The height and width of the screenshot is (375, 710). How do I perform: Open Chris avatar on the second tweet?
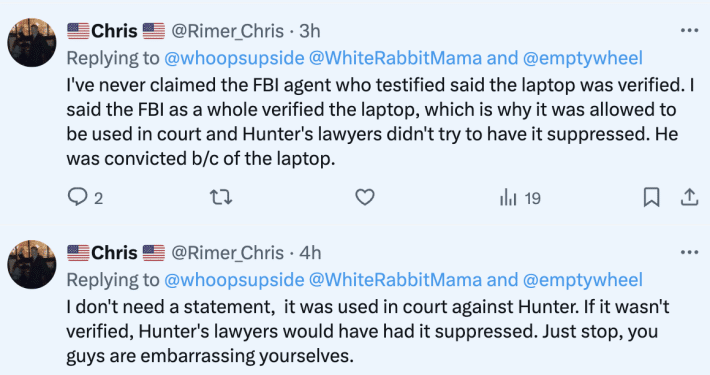pyautogui.click(x=32, y=264)
